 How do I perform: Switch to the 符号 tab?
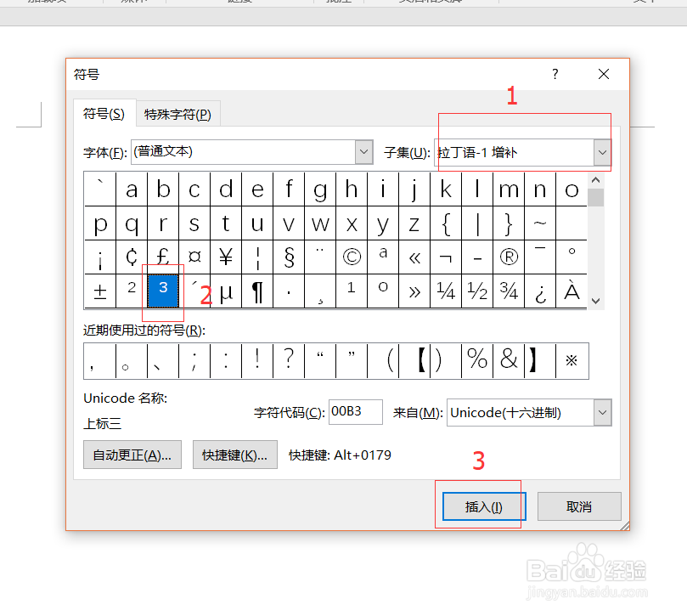pos(104,113)
